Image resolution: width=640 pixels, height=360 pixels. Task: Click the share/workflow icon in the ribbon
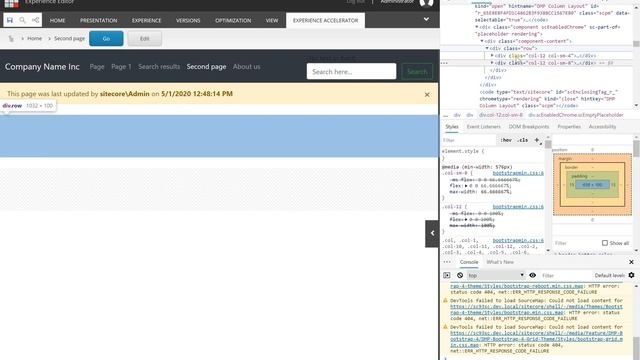(x=36, y=20)
